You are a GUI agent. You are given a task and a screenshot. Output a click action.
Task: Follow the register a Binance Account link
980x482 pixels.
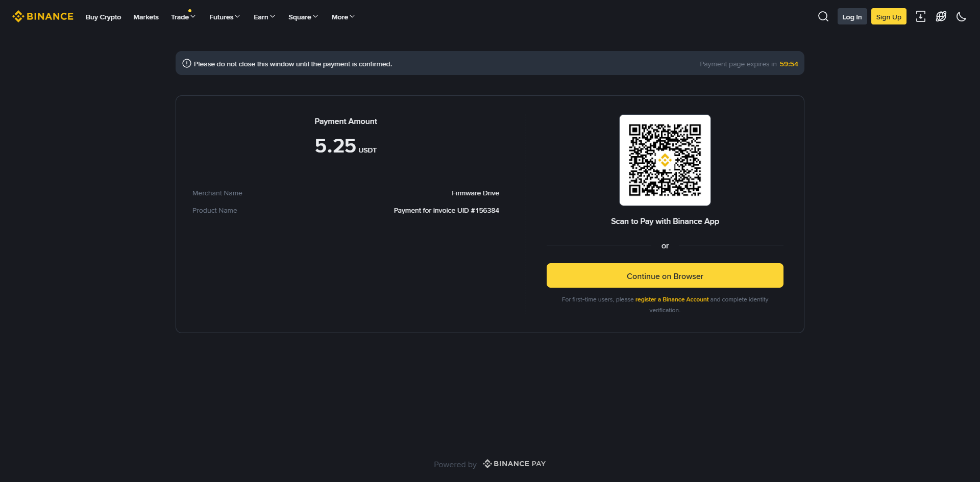(672, 299)
